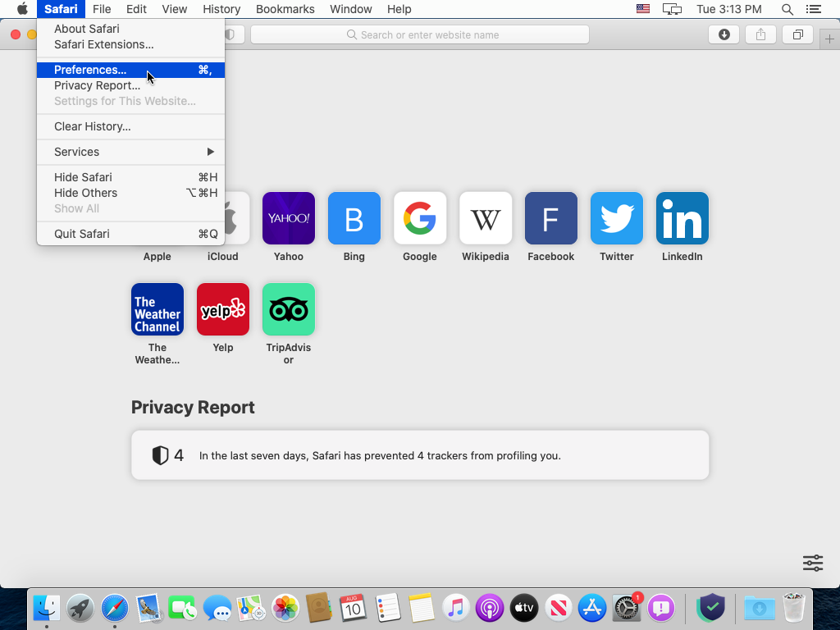
Task: Open the Google favorite icon
Action: (x=419, y=218)
